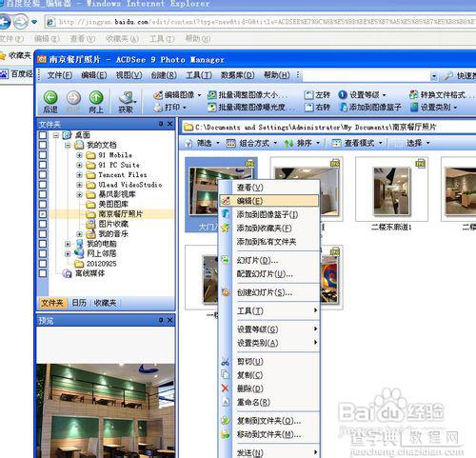The height and width of the screenshot is (458, 476).
Task: Click IE browser back arrow button
Action: pyautogui.click(x=5, y=22)
